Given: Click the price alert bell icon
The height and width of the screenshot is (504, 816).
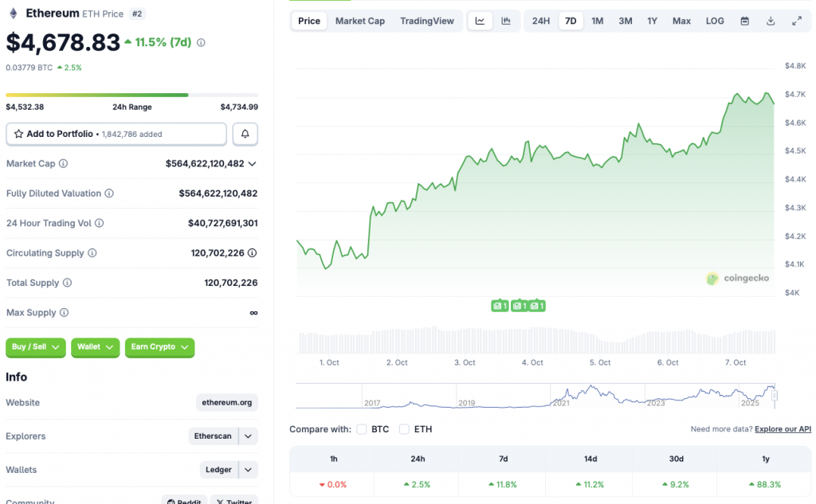Looking at the screenshot, I should (x=245, y=134).
